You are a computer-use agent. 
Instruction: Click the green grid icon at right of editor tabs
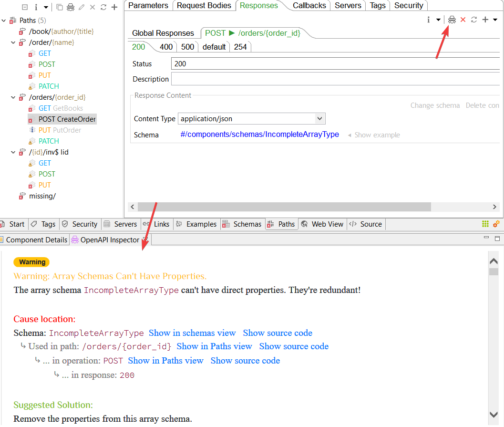485,224
